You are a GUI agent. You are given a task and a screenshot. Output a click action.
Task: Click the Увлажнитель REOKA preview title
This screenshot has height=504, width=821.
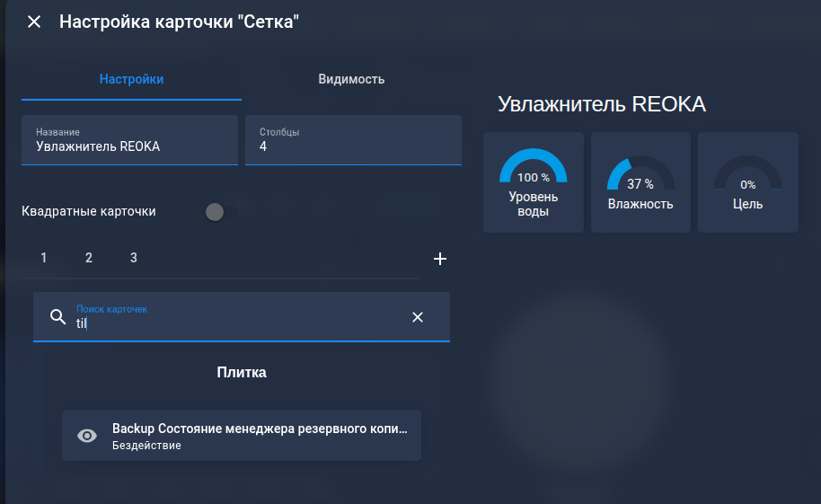(602, 104)
